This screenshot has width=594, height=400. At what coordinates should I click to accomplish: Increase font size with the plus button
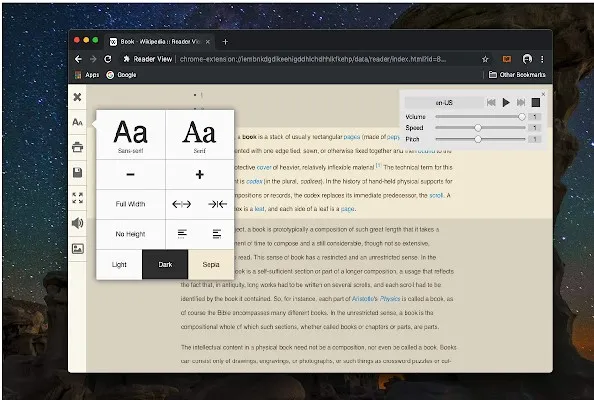point(200,174)
